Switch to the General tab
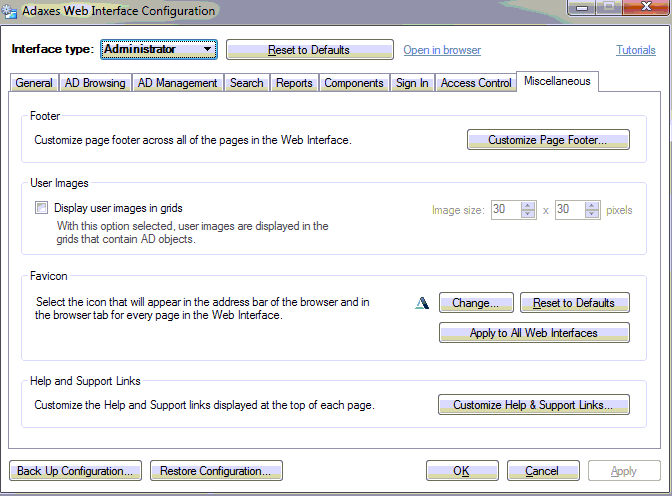Screen dimensions: 672x496 pyautogui.click(x=34, y=83)
